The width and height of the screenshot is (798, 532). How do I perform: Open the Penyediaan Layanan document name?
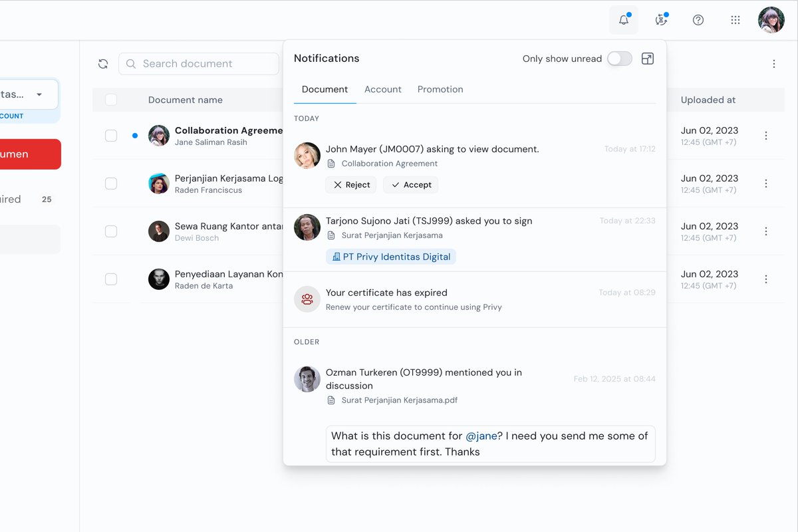[229, 274]
